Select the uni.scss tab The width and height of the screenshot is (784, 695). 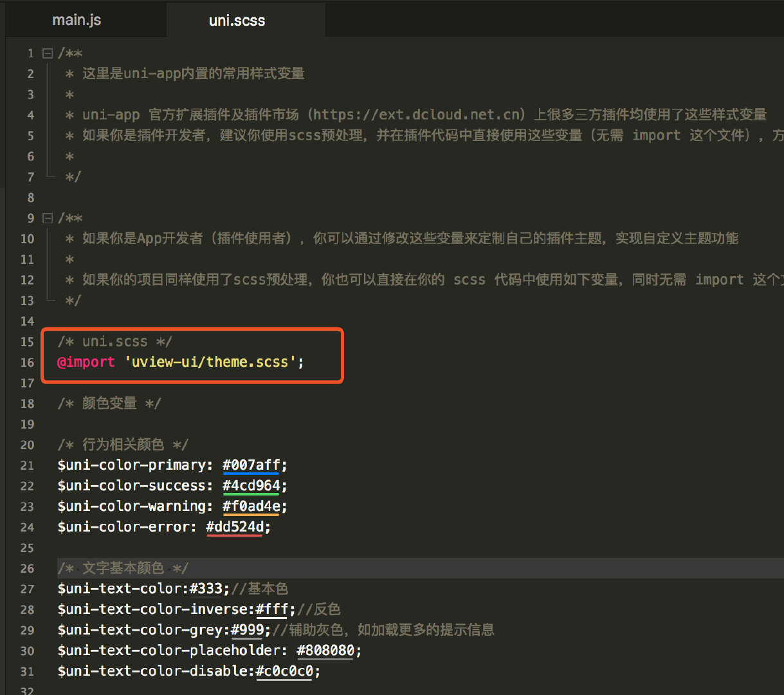click(236, 20)
